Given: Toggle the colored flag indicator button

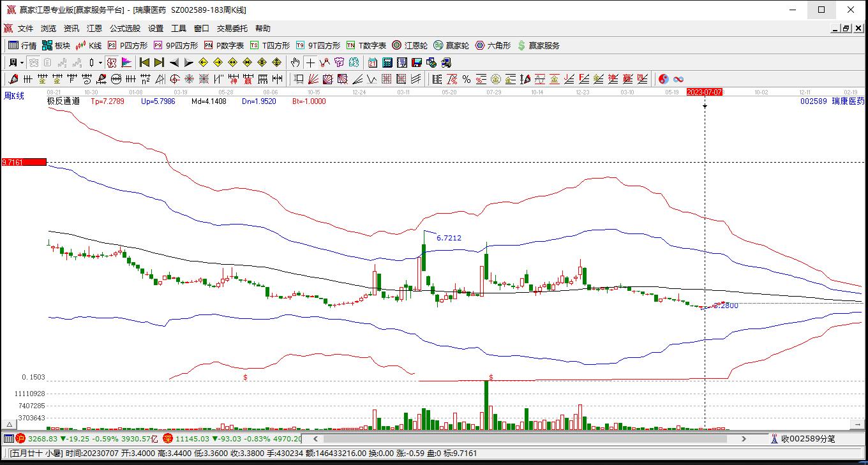Looking at the screenshot, I should [126, 63].
